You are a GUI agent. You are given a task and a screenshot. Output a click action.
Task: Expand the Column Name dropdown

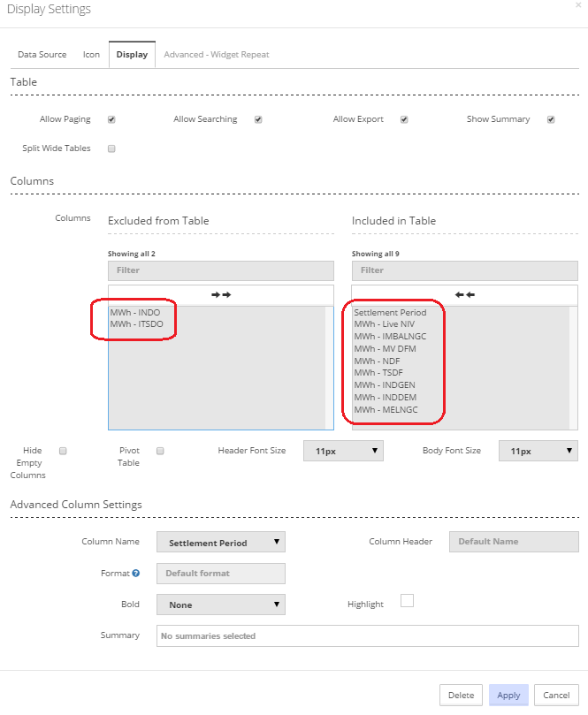pyautogui.click(x=221, y=542)
